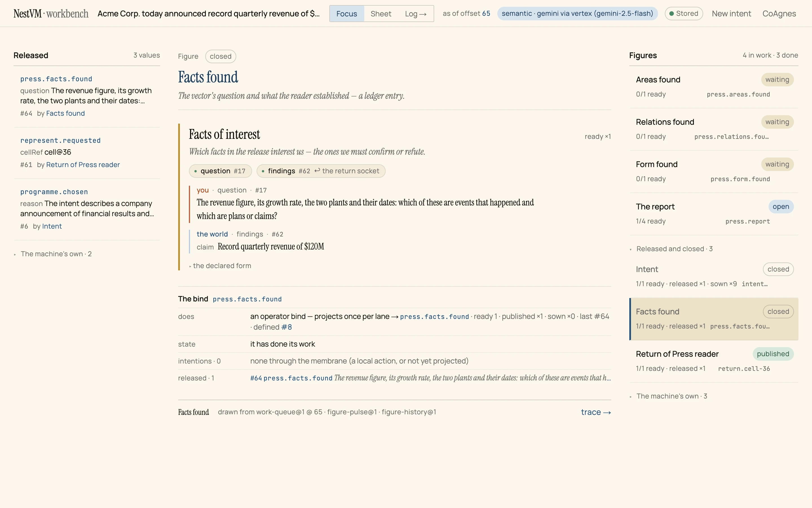This screenshot has width=812, height=508.
Task: Click the Acme Corp. intent title
Action: point(208,14)
